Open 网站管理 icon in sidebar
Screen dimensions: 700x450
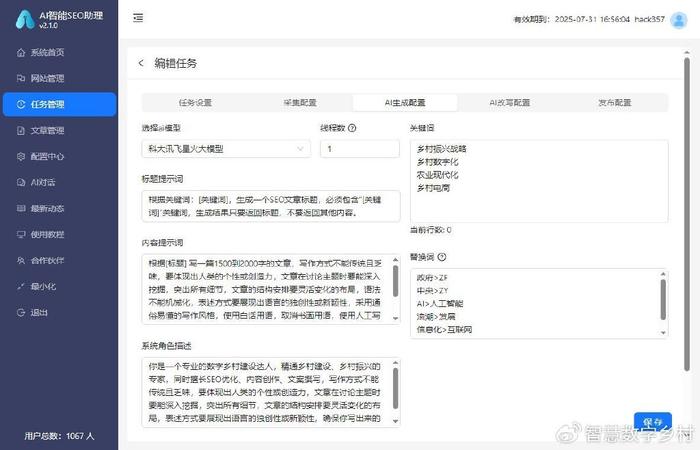click(21, 79)
